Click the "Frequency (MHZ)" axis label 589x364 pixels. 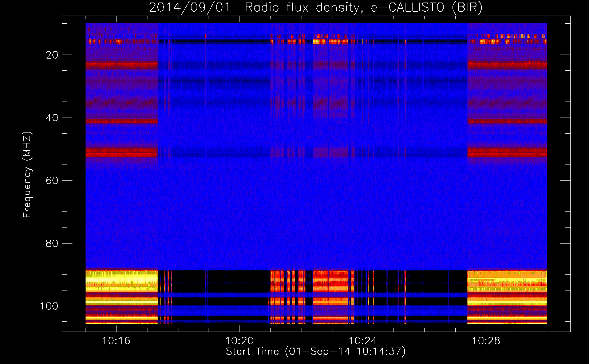coord(27,175)
